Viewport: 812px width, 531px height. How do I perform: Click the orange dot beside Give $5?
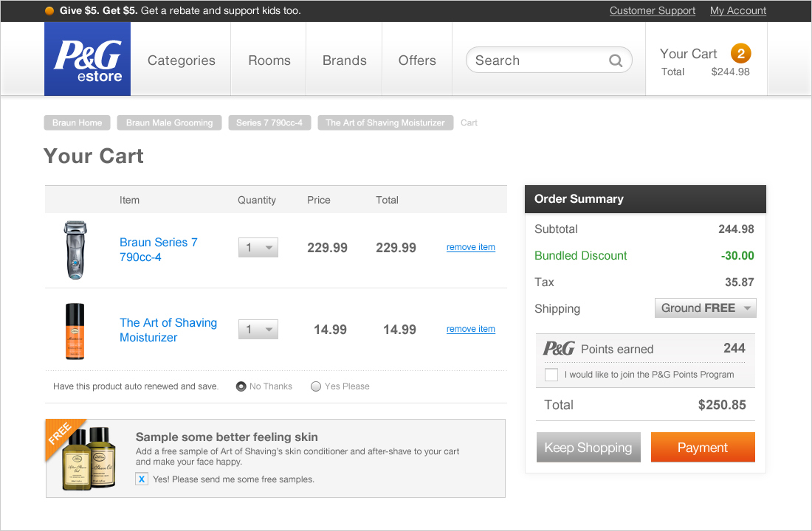49,11
